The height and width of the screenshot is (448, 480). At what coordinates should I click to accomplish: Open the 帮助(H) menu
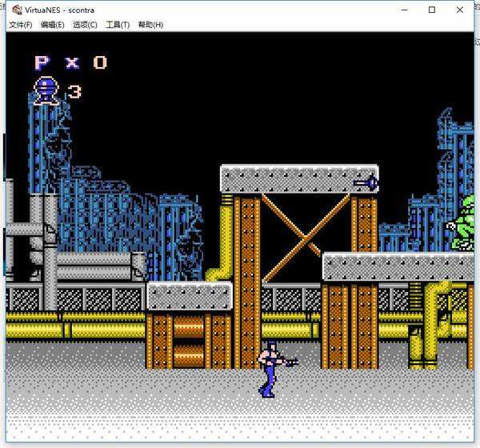coord(150,25)
